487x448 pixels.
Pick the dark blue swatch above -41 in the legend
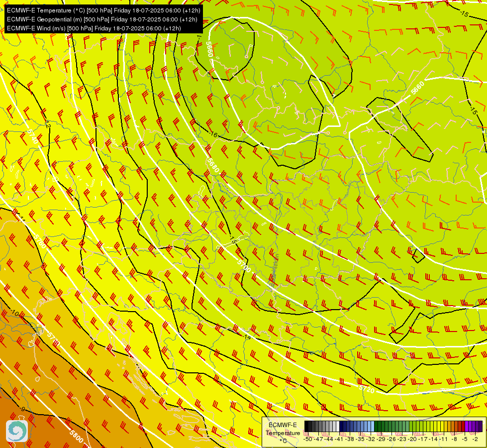click(x=341, y=427)
